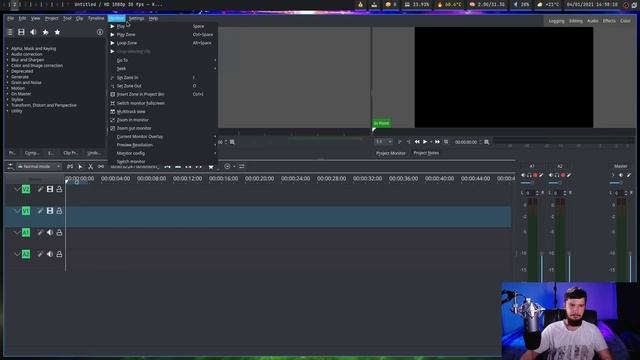Toggle A2 track effects pencil icon
The image size is (640, 360).
[x=40, y=254]
